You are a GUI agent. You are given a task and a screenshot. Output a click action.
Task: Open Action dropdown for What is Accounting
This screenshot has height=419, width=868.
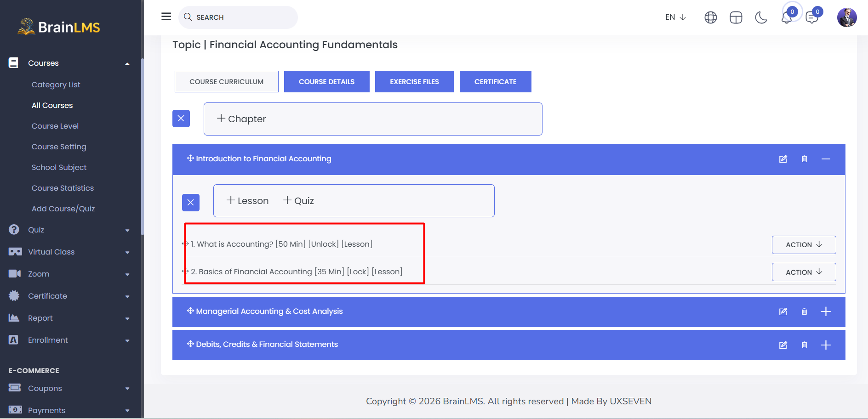tap(804, 245)
